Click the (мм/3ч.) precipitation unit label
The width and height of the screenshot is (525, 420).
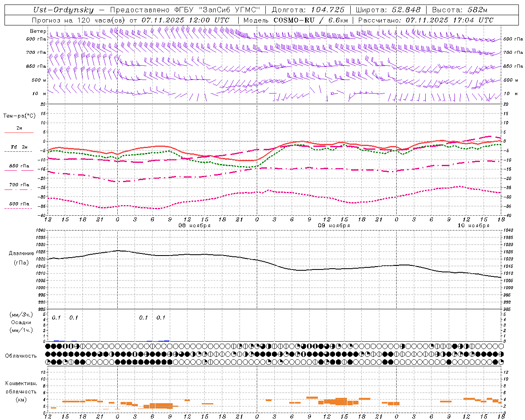pos(21,315)
